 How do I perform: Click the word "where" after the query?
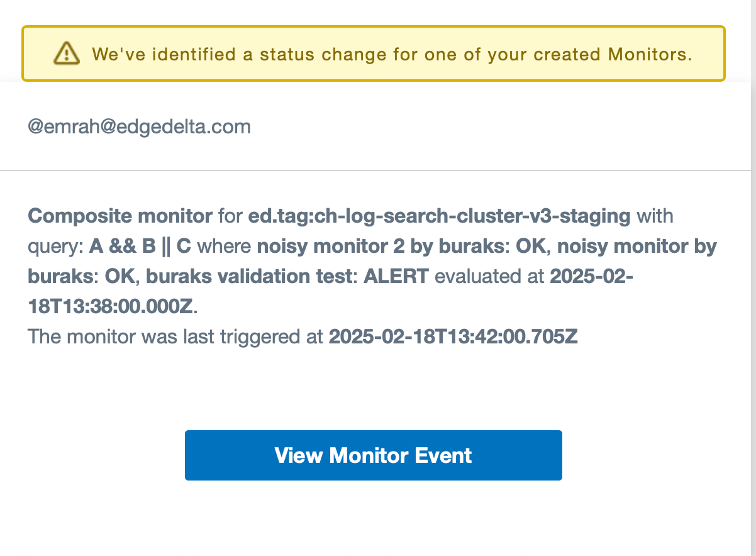[x=224, y=247]
